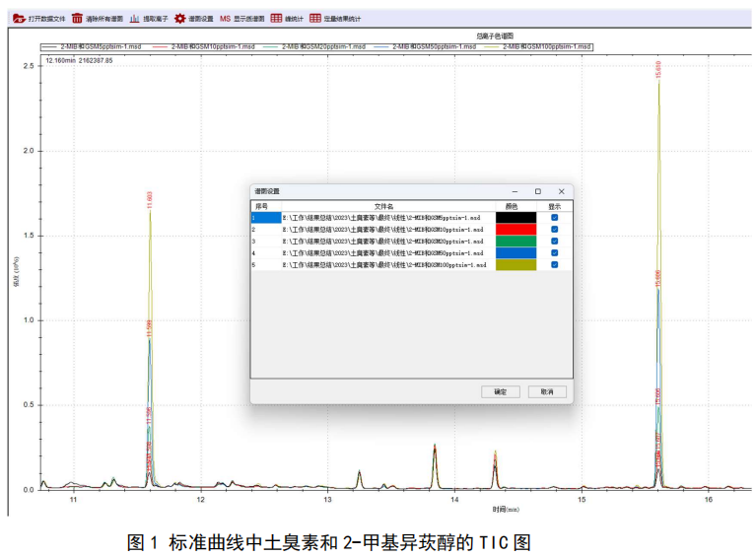Click the quantitative results statistics icon
Screen dimensions: 756x557
point(315,18)
